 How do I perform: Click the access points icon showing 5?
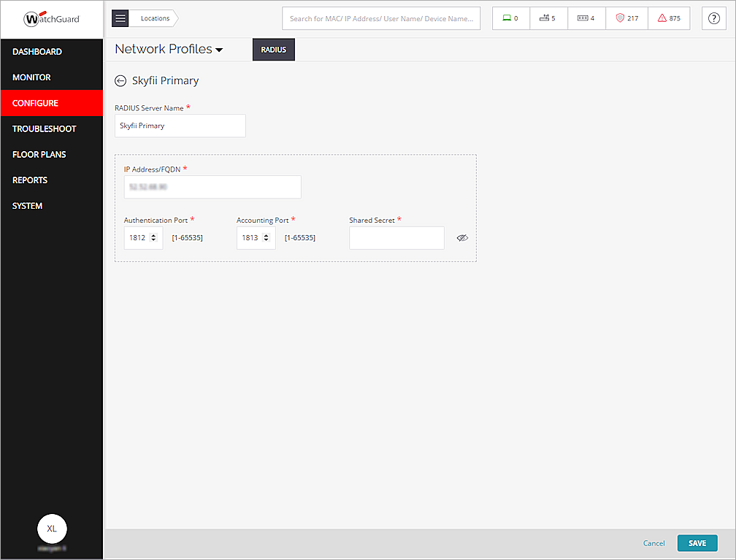(548, 18)
